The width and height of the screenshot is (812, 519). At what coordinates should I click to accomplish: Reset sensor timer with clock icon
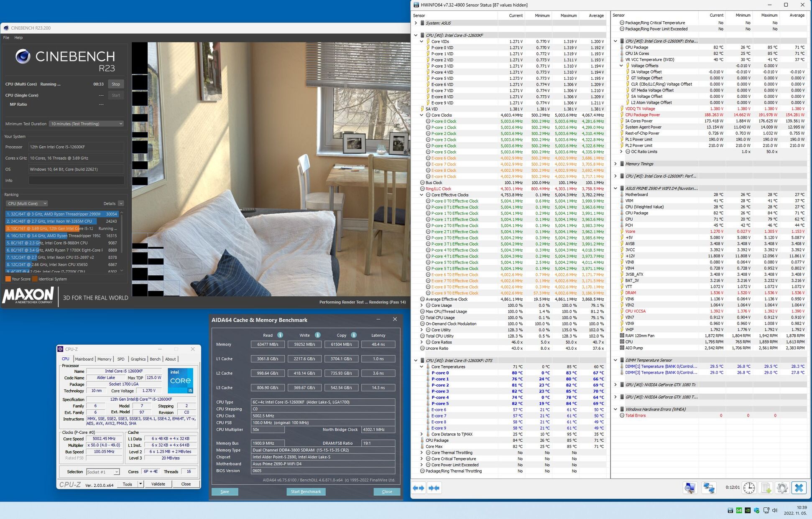749,488
